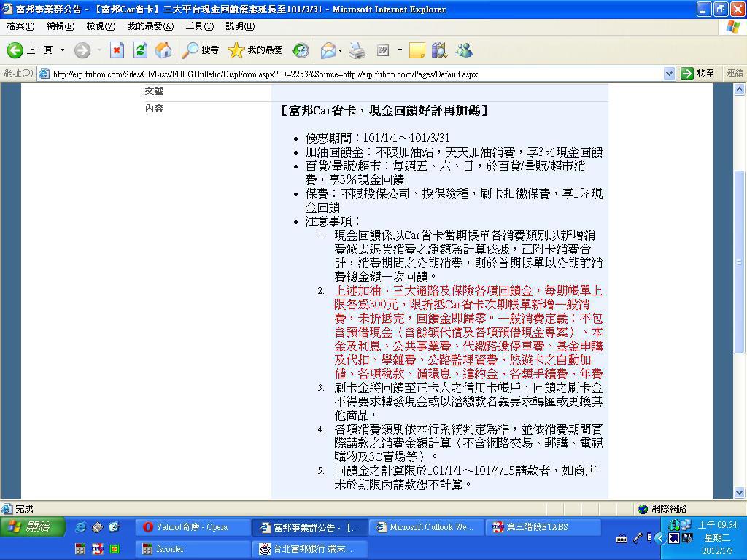The width and height of the screenshot is (747, 560).
Task: Click the vertical scrollbar down arrow
Action: (740, 493)
